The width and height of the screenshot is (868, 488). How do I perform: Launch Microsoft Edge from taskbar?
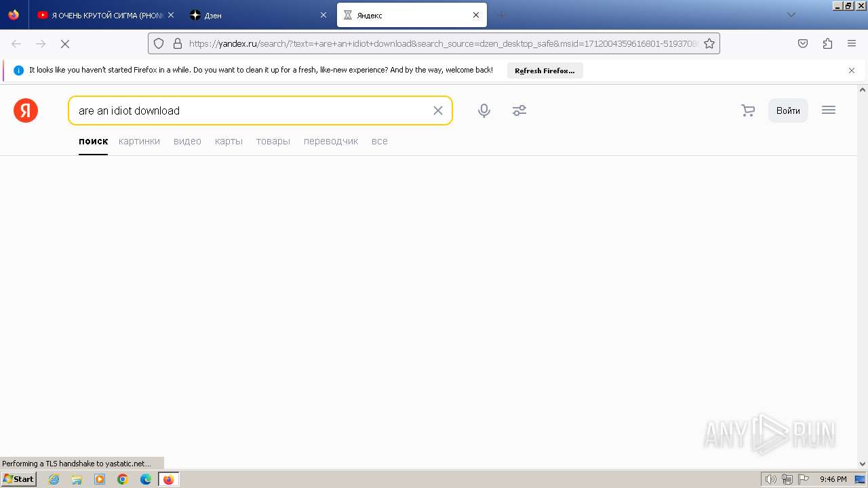click(146, 479)
